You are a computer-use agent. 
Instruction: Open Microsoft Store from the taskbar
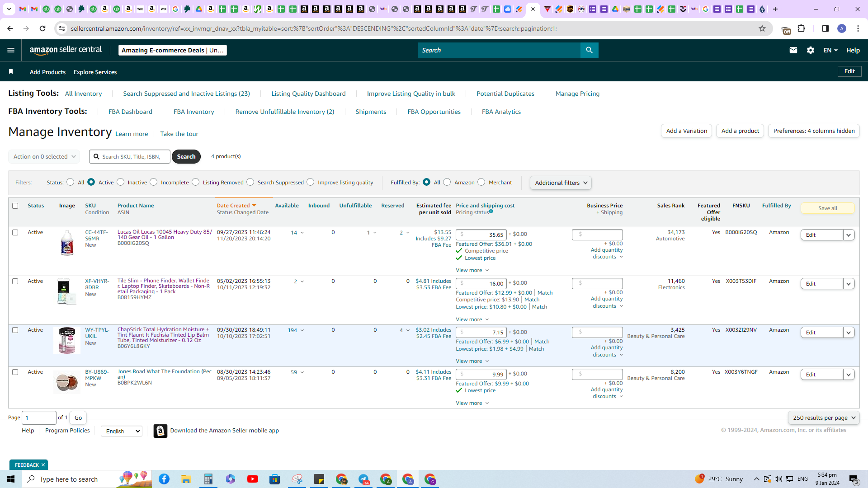[275, 479]
